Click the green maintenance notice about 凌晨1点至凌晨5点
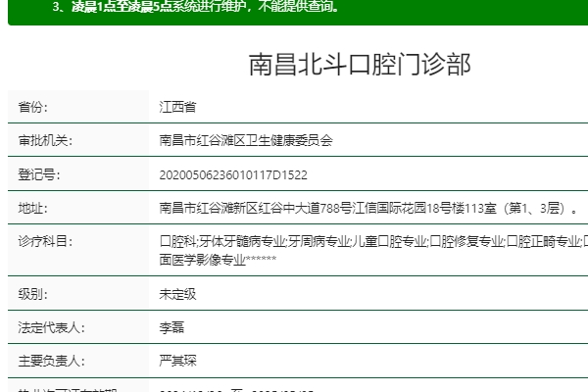This screenshot has width=588, height=392. [195, 7]
